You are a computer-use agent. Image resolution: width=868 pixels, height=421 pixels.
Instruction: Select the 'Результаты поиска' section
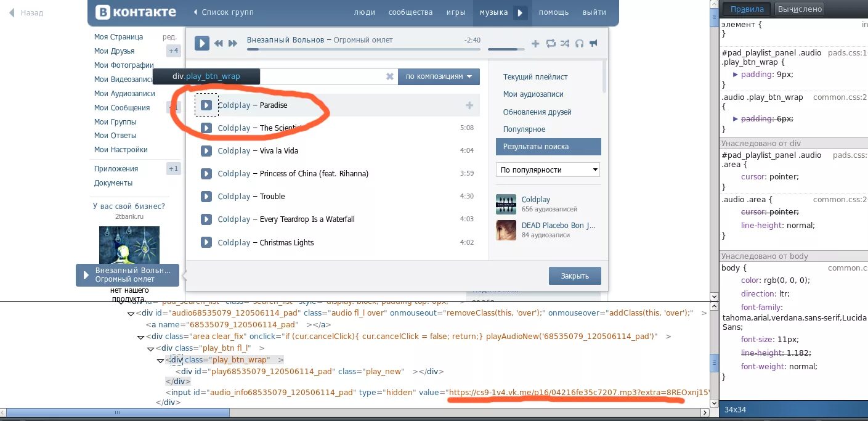pos(548,147)
